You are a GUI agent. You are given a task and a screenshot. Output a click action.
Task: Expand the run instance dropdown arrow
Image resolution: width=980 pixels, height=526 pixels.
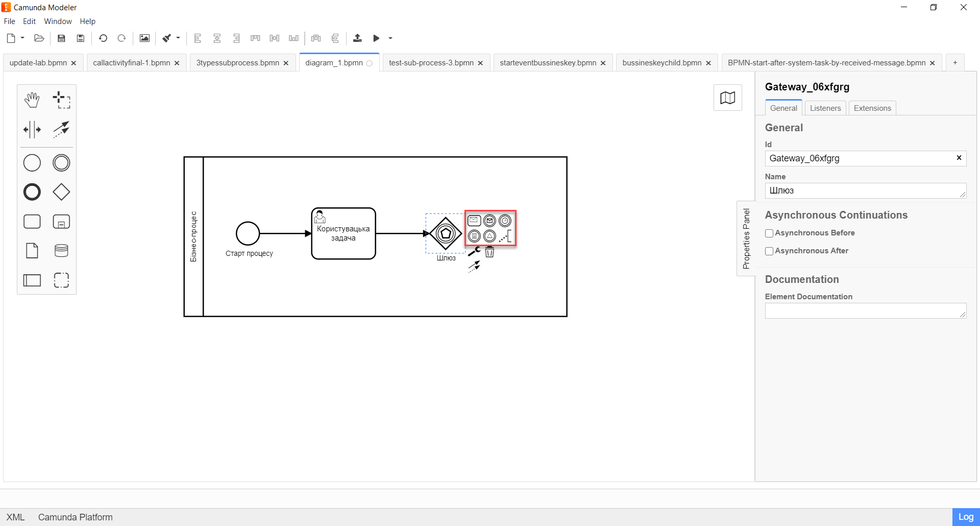[390, 38]
